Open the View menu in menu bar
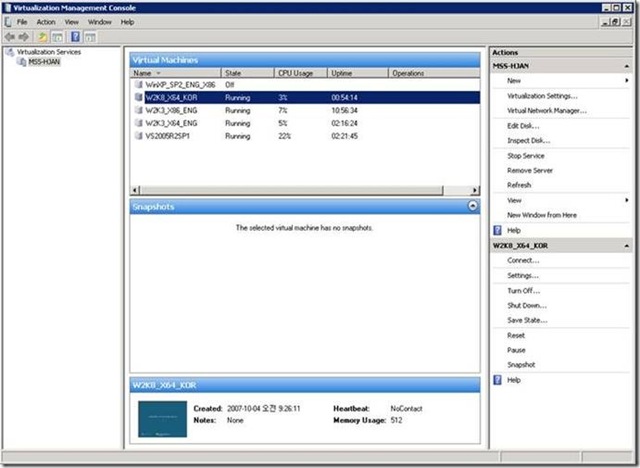640x468 pixels. pyautogui.click(x=71, y=22)
